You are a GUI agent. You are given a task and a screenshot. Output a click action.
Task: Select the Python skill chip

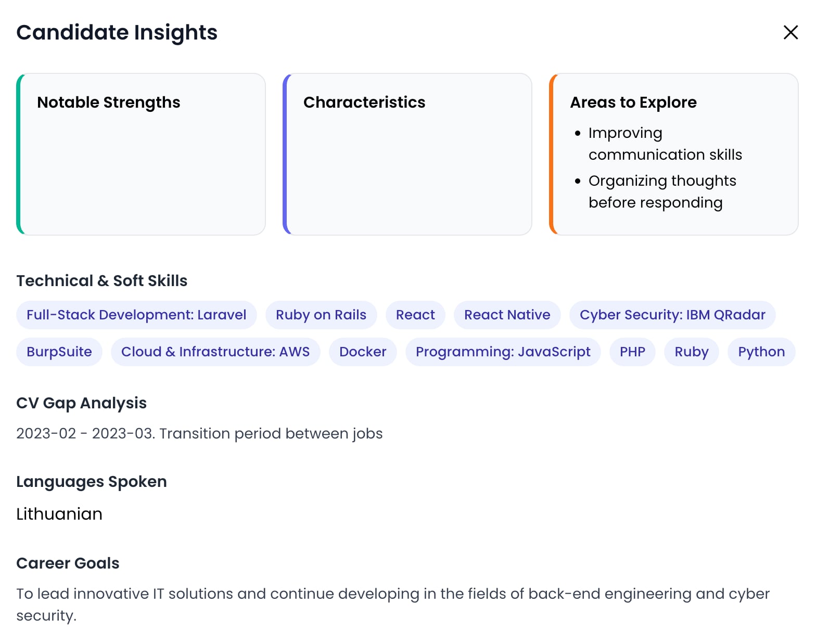(x=761, y=352)
